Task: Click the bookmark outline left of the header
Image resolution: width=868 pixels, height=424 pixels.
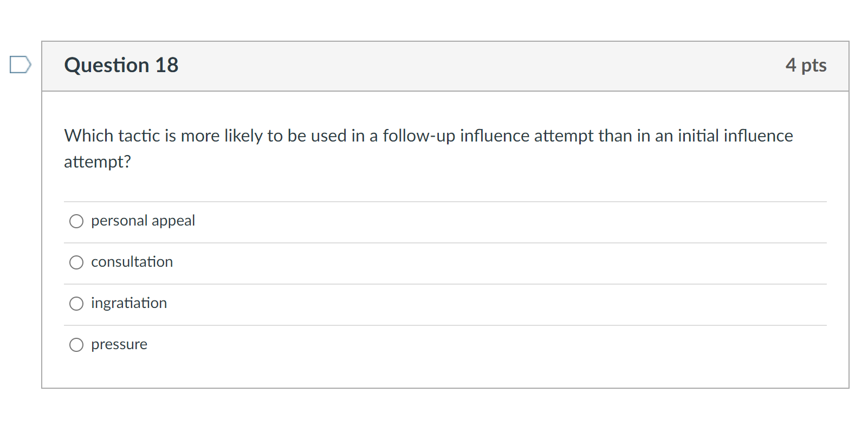Action: pyautogui.click(x=20, y=65)
